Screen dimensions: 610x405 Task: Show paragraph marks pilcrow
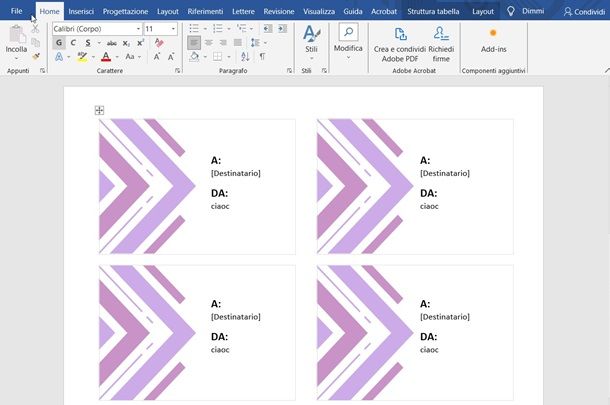coord(263,57)
